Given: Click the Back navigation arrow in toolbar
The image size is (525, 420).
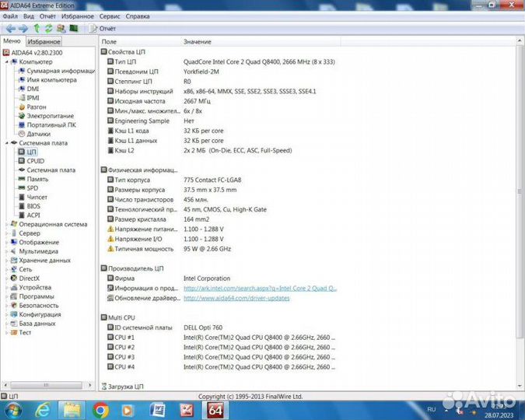Looking at the screenshot, I should (10, 28).
